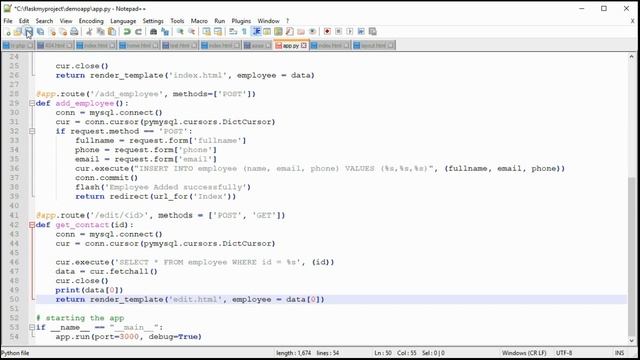Toggle Word Wrap toolbar icon
Screen dimensions: 640x360
pyautogui.click(x=233, y=32)
